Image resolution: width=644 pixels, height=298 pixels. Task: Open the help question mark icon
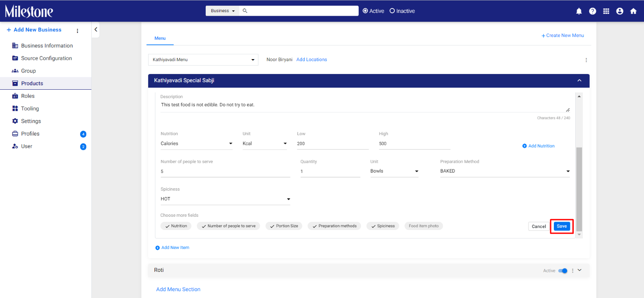pyautogui.click(x=592, y=11)
